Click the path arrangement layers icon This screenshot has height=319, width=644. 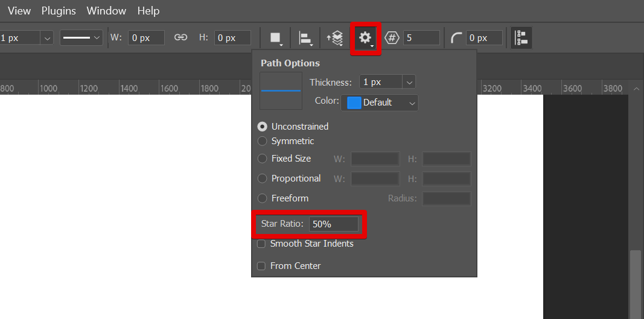point(335,38)
